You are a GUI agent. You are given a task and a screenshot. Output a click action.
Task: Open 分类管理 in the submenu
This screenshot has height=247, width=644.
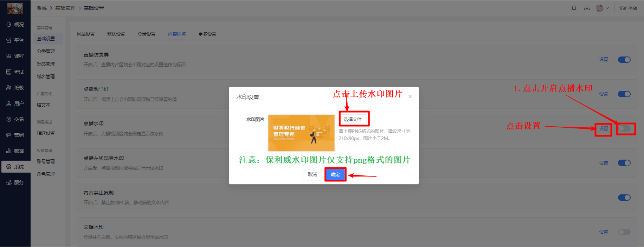pyautogui.click(x=46, y=51)
